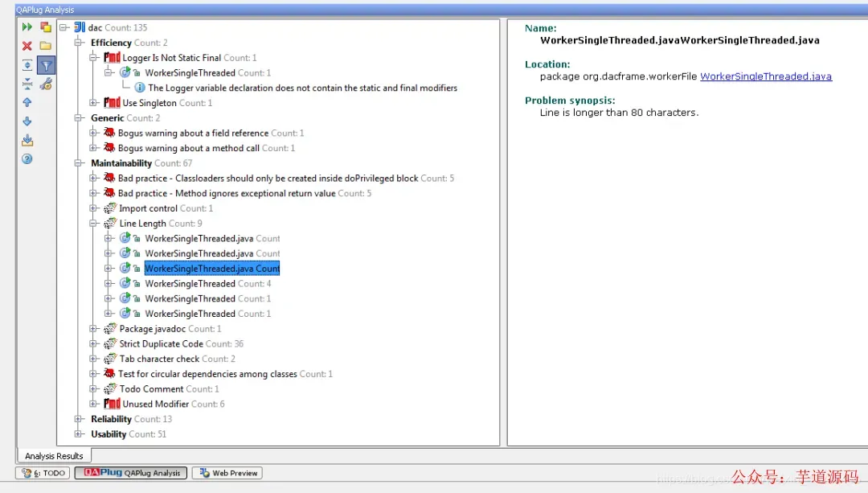The height and width of the screenshot is (493, 868).
Task: Select the 'Efficiency Count: 2' row
Action: (x=129, y=42)
